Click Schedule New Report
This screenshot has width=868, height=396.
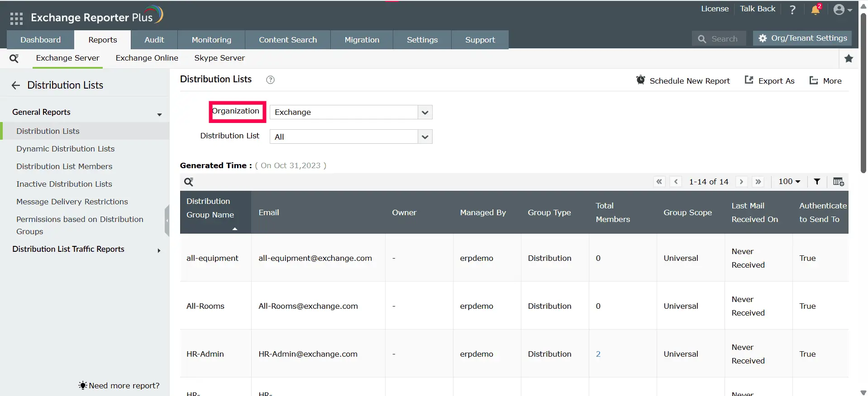[683, 80]
